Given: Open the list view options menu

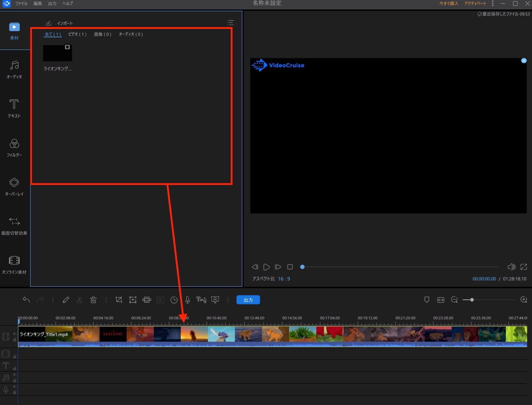Looking at the screenshot, I should pos(230,23).
